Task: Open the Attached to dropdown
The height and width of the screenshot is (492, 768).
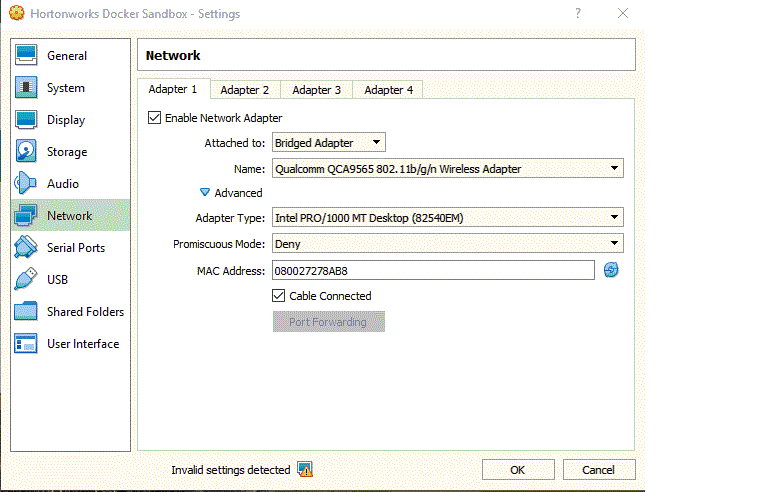Action: 329,143
